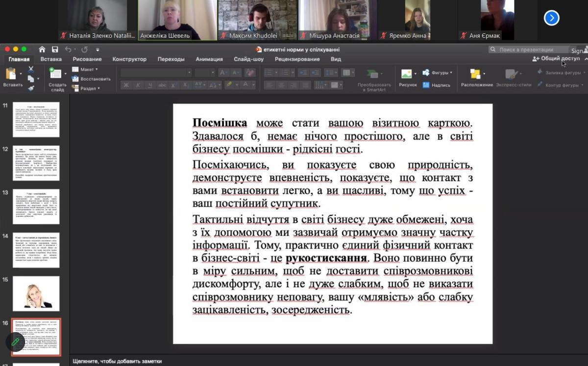Toggle italic К formatting
Image resolution: width=588 pixels, height=366 pixels.
pyautogui.click(x=138, y=85)
